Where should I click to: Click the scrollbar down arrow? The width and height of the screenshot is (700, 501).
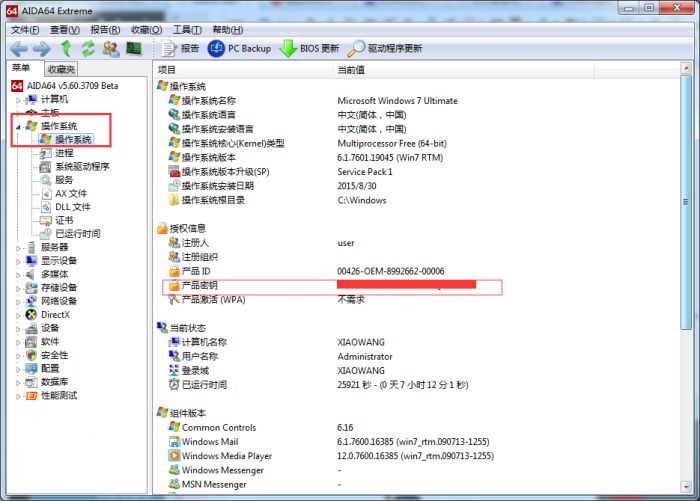(686, 487)
